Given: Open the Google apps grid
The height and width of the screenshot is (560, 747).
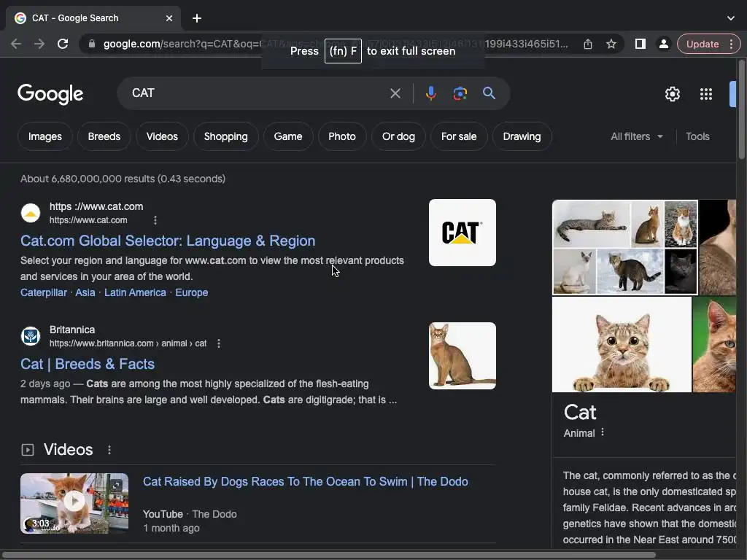Looking at the screenshot, I should (x=706, y=94).
